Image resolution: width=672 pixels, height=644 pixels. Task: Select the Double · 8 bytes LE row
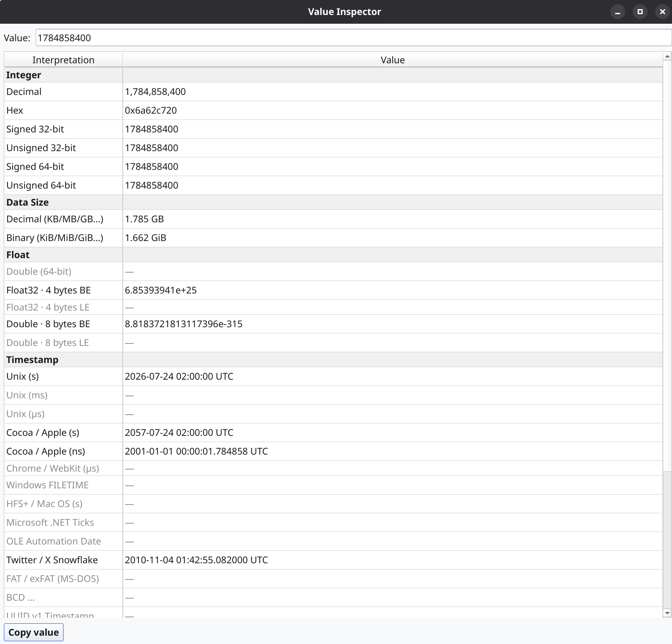click(x=333, y=343)
